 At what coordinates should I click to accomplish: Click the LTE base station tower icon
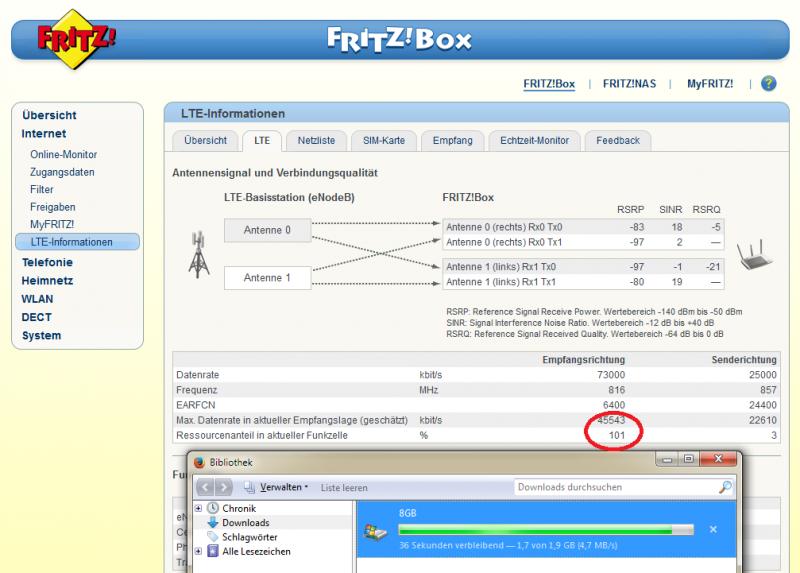coord(199,254)
